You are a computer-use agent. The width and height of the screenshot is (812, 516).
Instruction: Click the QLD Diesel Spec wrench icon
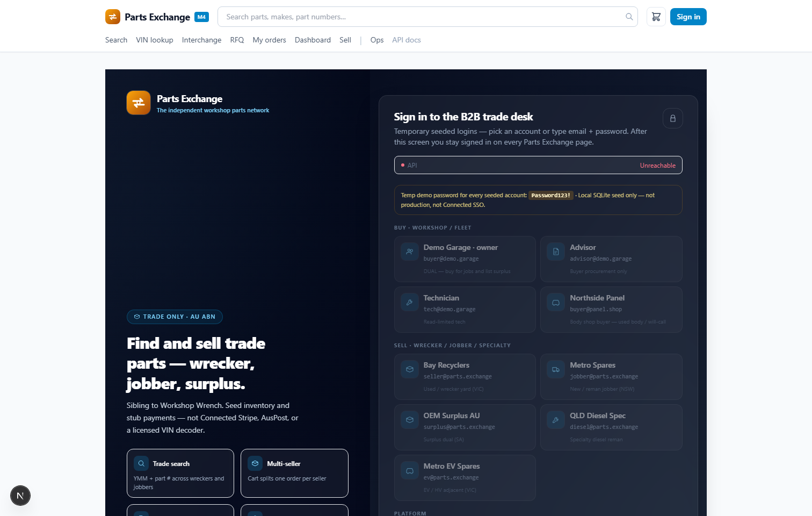[556, 420]
